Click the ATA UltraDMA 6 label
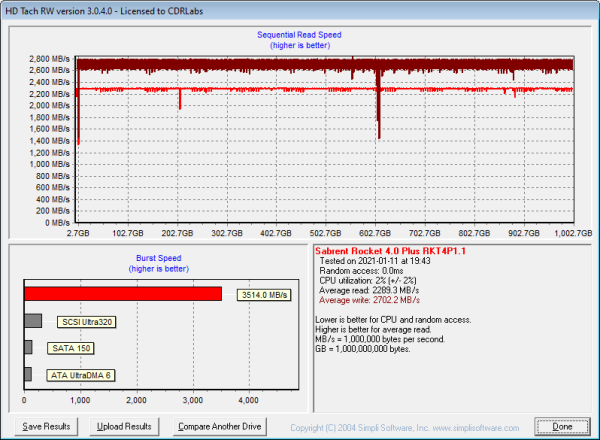The width and height of the screenshot is (600, 440). tap(81, 376)
